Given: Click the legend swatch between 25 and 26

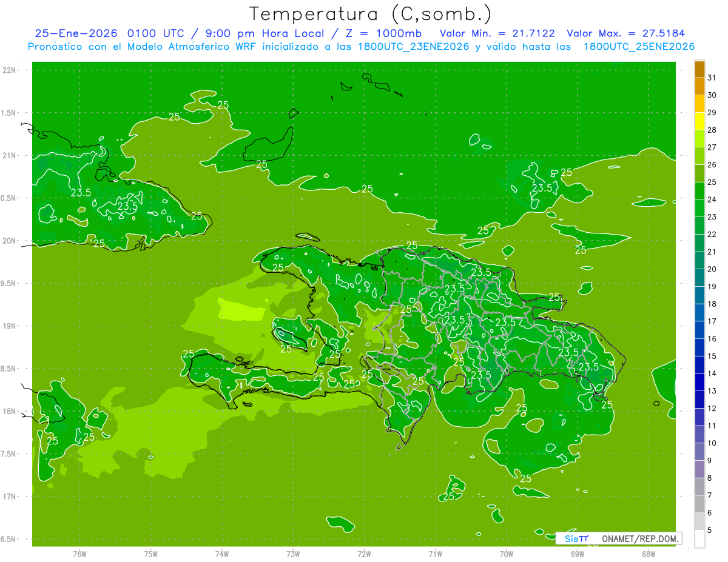Looking at the screenshot, I should [699, 173].
